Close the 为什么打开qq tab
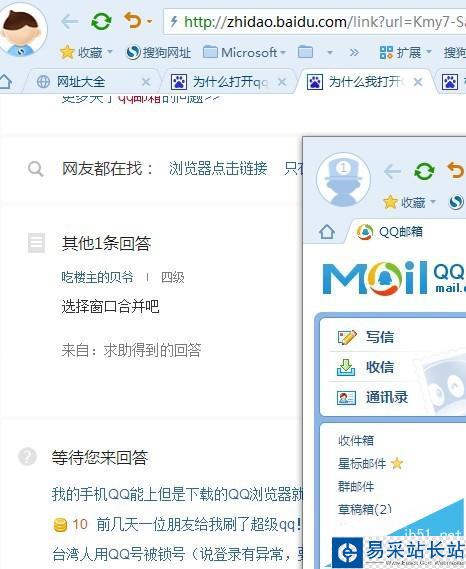 pos(282,82)
